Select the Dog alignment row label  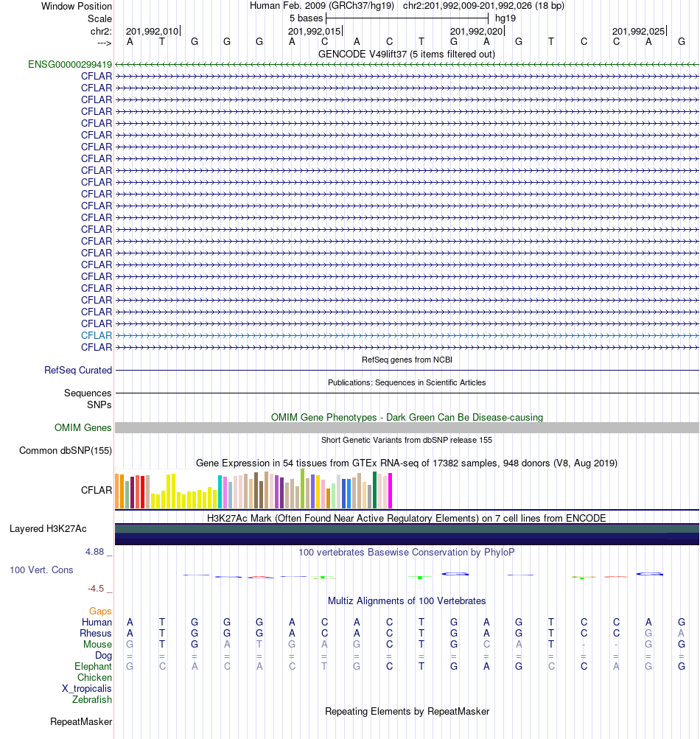point(104,656)
